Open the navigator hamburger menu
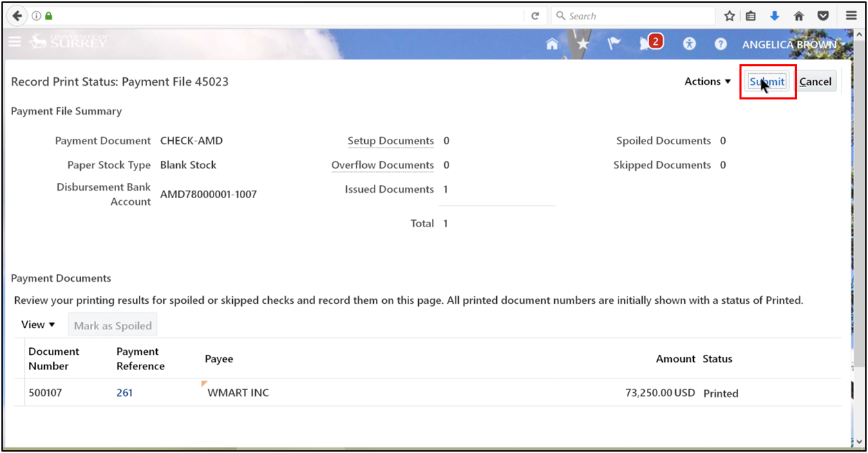The width and height of the screenshot is (868, 453). click(x=15, y=41)
